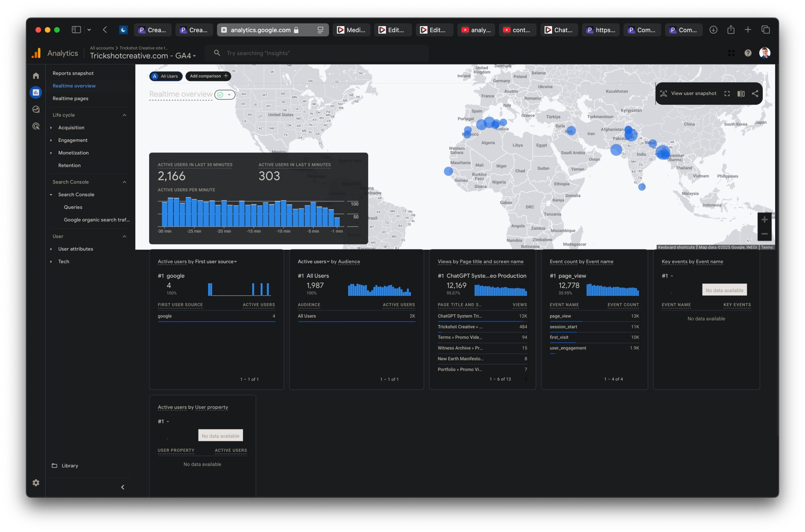Expand the Engagement tree item
805x532 pixels.
click(51, 140)
